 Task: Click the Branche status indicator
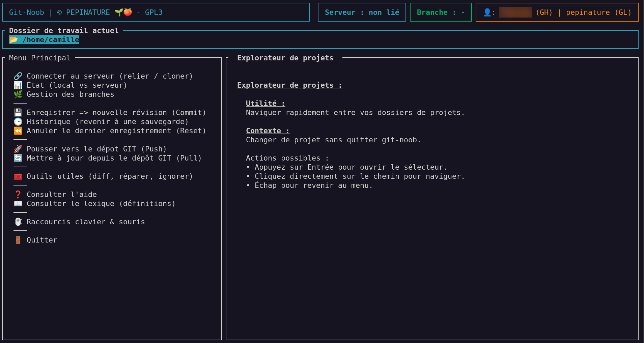[x=440, y=12]
